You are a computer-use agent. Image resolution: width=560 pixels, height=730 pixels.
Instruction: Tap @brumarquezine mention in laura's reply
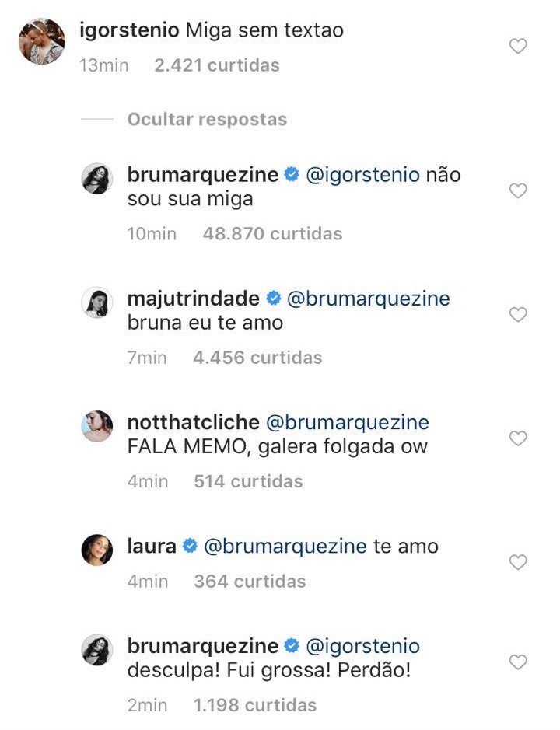(285, 547)
